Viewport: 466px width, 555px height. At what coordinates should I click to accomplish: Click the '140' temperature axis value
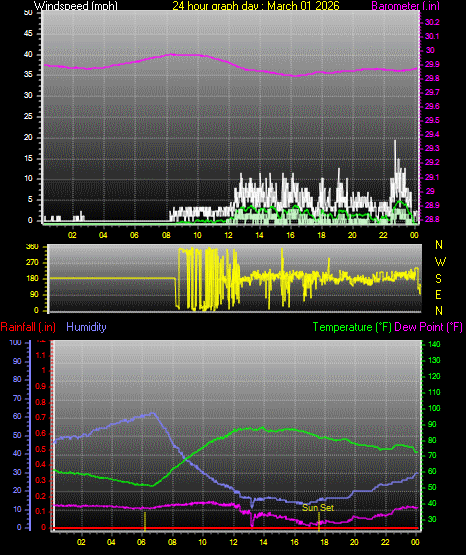click(x=434, y=344)
